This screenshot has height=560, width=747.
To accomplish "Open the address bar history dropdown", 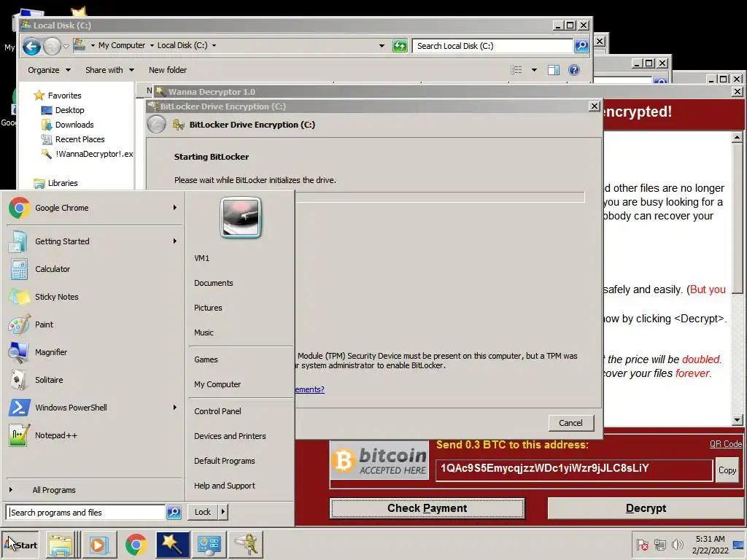I will click(x=382, y=46).
